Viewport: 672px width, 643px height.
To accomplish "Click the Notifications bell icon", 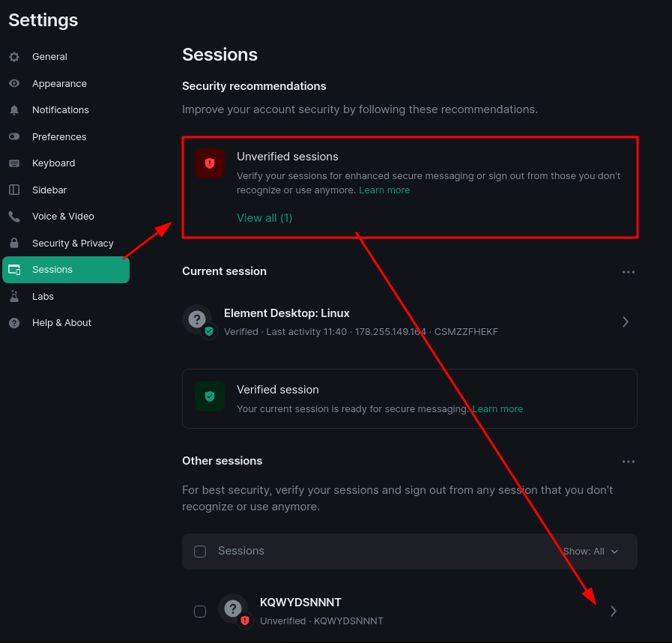I will tap(14, 110).
